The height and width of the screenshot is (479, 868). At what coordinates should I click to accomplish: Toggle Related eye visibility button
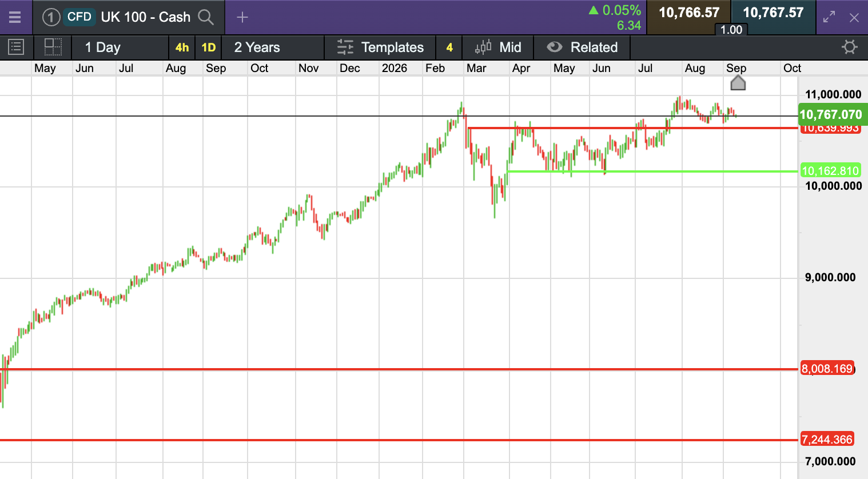point(555,47)
